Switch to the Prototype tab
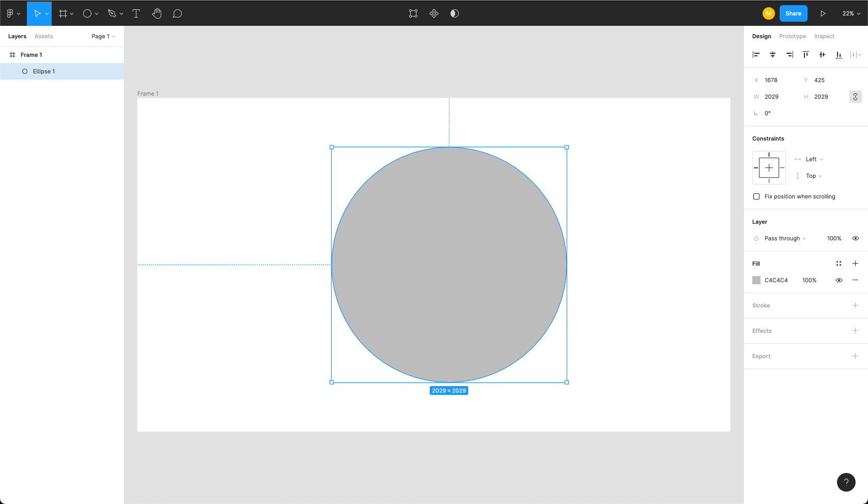 [x=792, y=36]
